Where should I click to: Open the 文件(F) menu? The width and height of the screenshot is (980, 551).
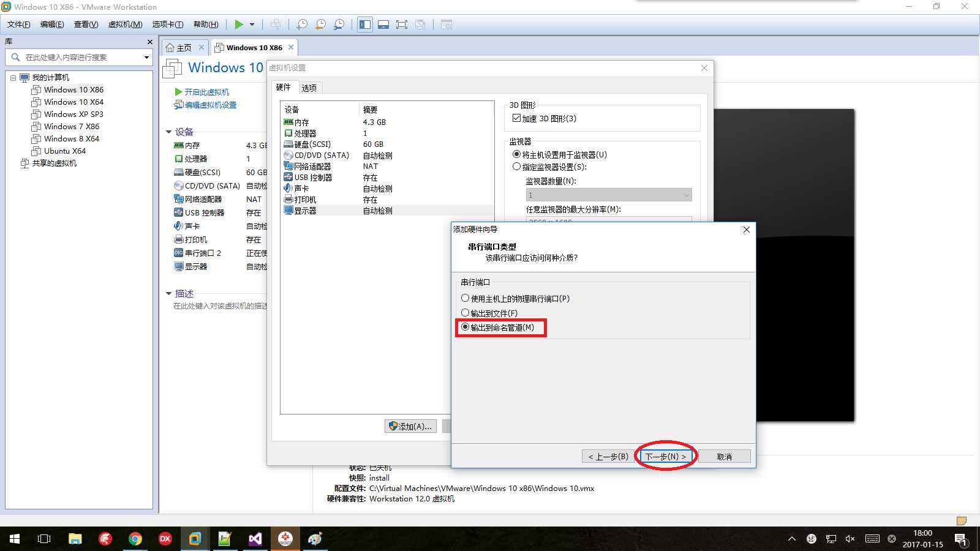18,24
